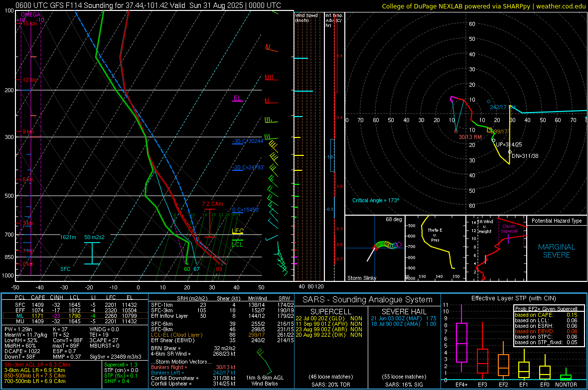Image resolution: width=588 pixels, height=390 pixels.
Task: Select the EFF parcel row in table
Action: 76,310
